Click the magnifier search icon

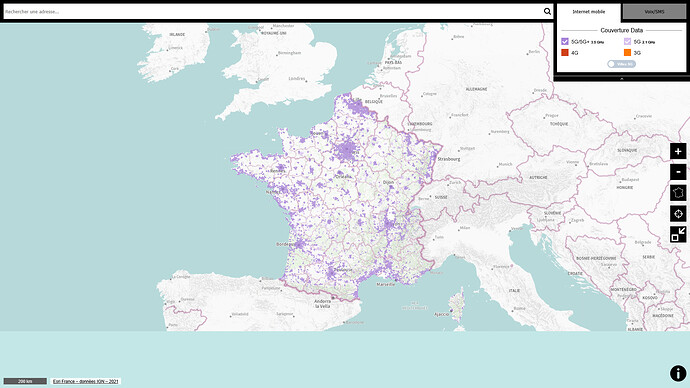tap(547, 11)
